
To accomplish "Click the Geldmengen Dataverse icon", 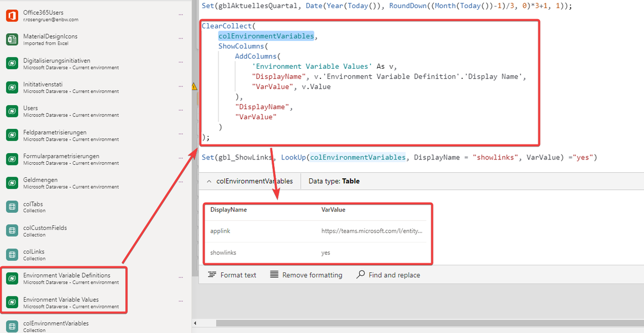I will click(x=12, y=183).
